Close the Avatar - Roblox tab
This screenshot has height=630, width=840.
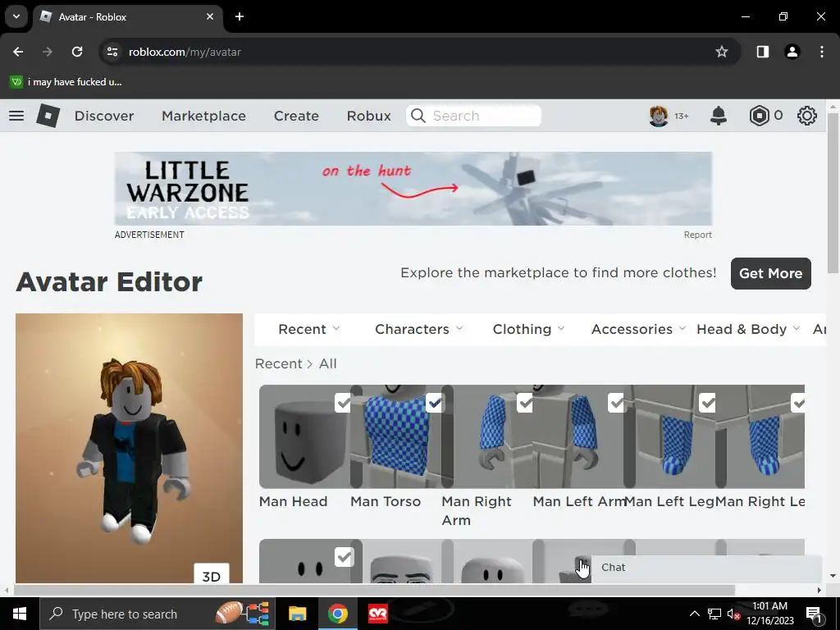pyautogui.click(x=210, y=16)
